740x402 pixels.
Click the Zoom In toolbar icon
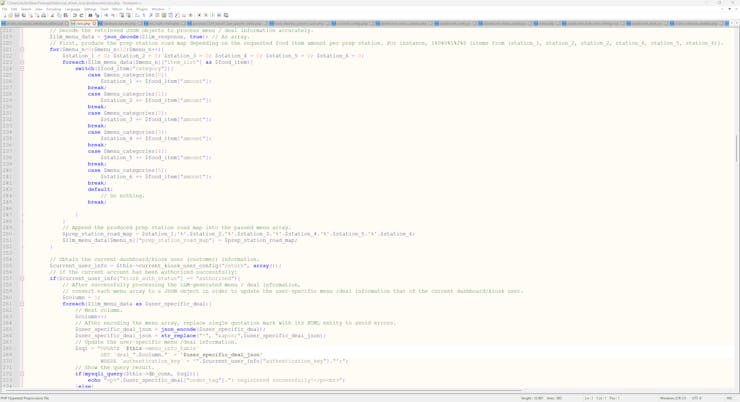point(107,15)
